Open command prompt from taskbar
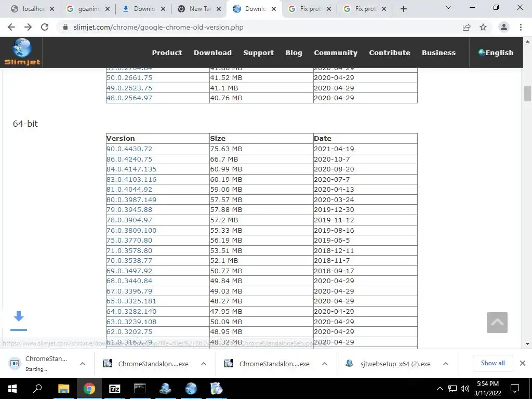 140,389
